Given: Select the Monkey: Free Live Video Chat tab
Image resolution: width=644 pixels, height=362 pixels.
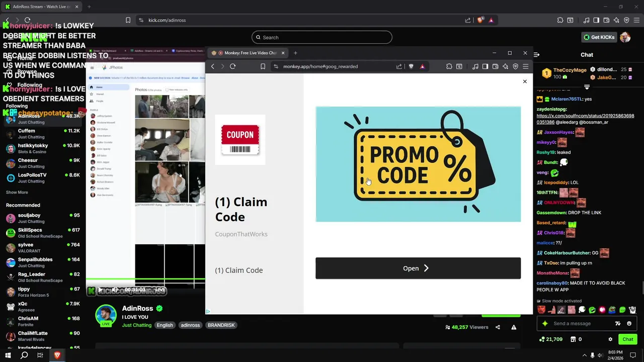Looking at the screenshot, I should [249, 53].
